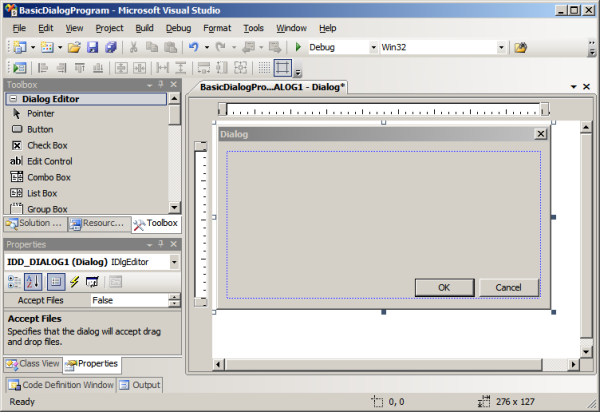The image size is (600, 412).
Task: Save the file with the floppy icon
Action: point(93,47)
